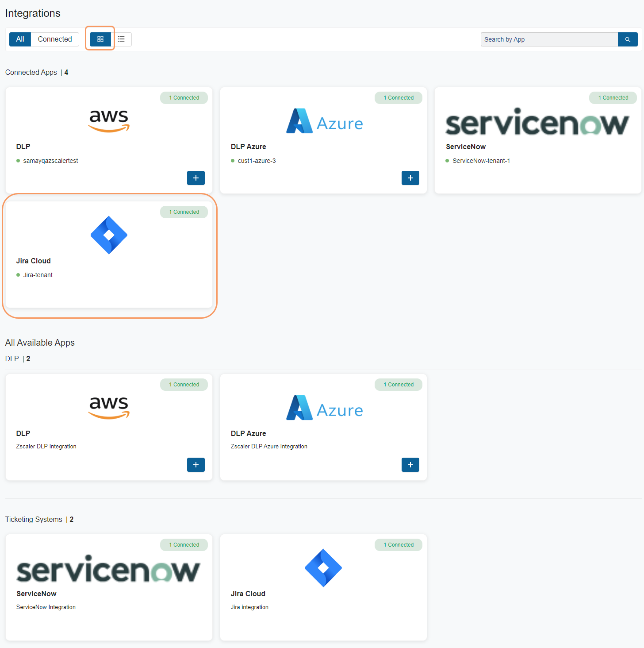Click plus on available DLP Azure app
The width and height of the screenshot is (644, 648).
point(410,465)
